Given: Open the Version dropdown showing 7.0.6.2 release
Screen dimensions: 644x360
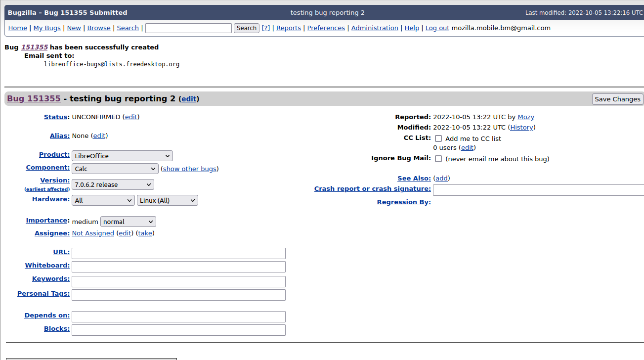Looking at the screenshot, I should 113,184.
